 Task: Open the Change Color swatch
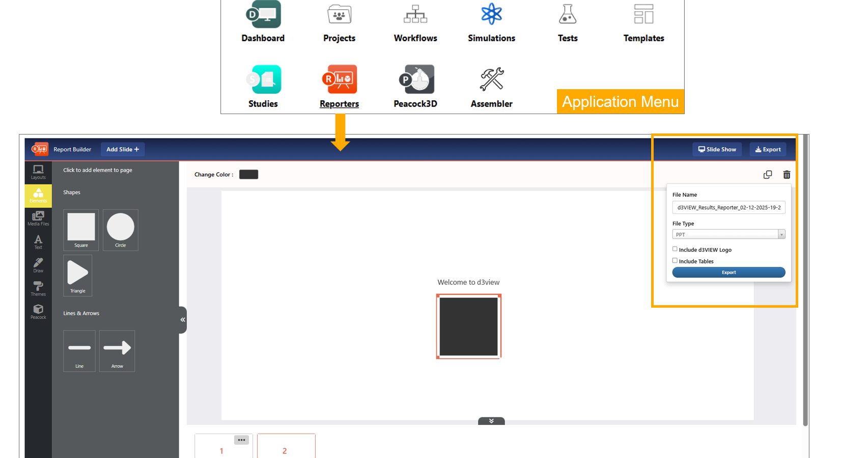coord(248,175)
